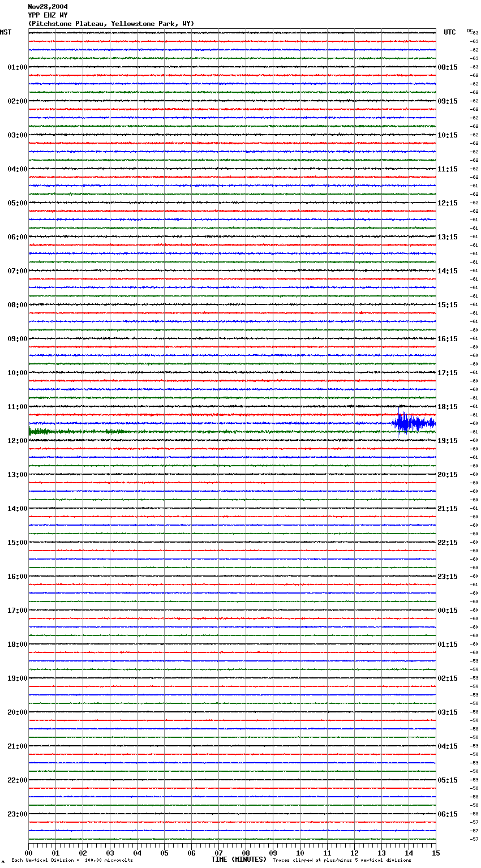481x868 pixels.
Task: Click the 20:15 UTC time label
Action: click(x=448, y=475)
